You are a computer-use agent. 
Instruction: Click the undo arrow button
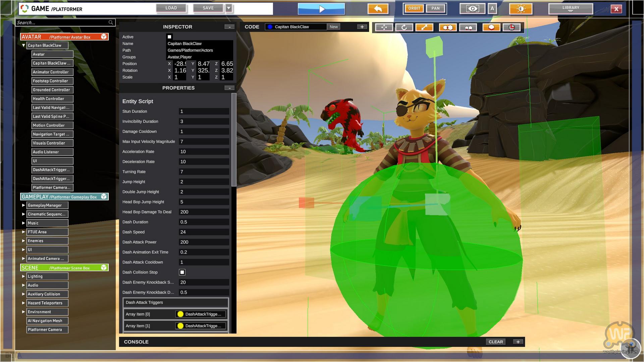(x=378, y=9)
